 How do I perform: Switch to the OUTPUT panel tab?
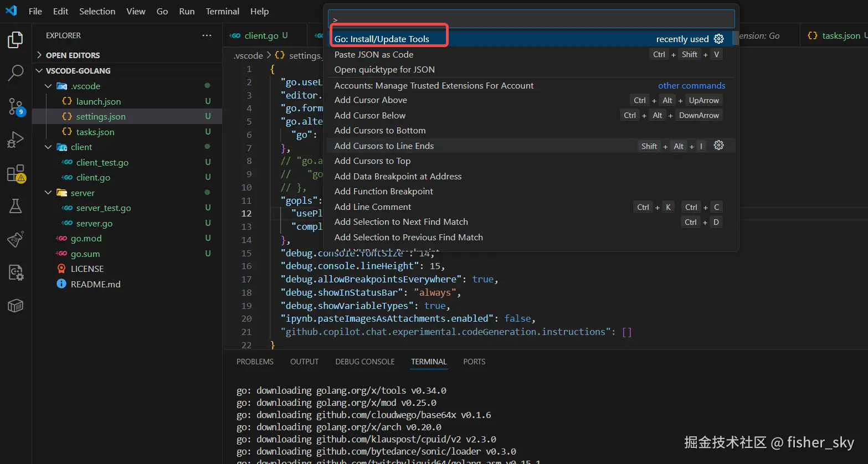pyautogui.click(x=304, y=362)
